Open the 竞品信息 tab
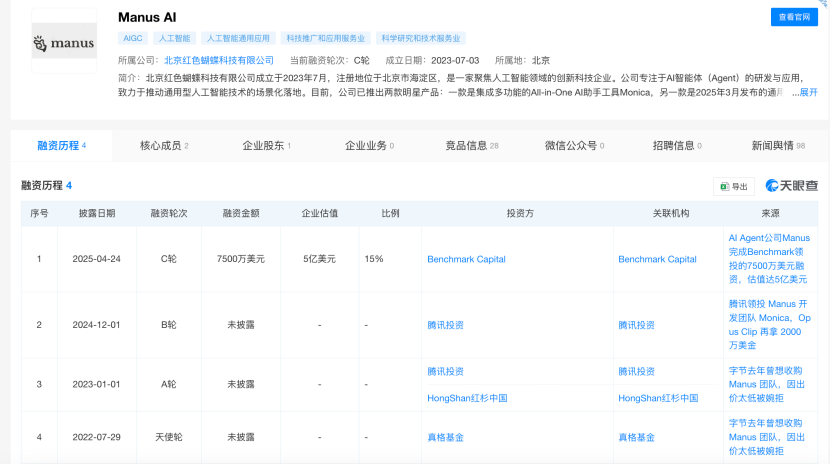830x464 pixels. coord(471,146)
